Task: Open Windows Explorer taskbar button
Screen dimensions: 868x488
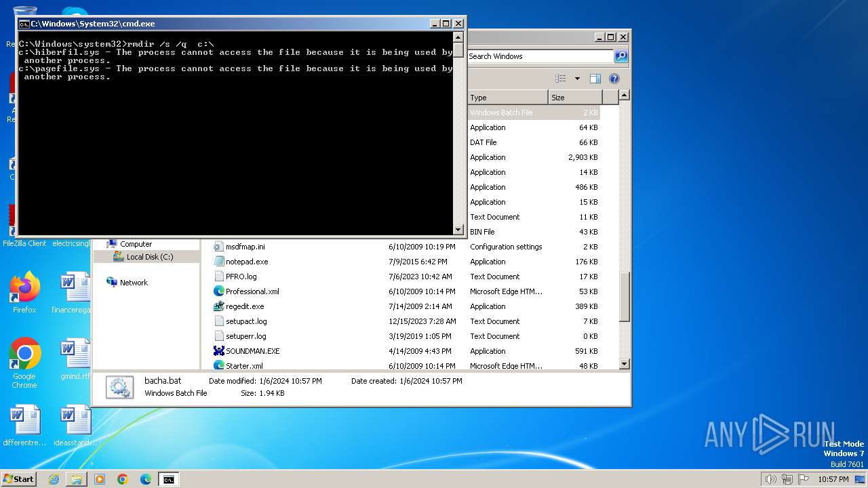Action: coord(77,479)
